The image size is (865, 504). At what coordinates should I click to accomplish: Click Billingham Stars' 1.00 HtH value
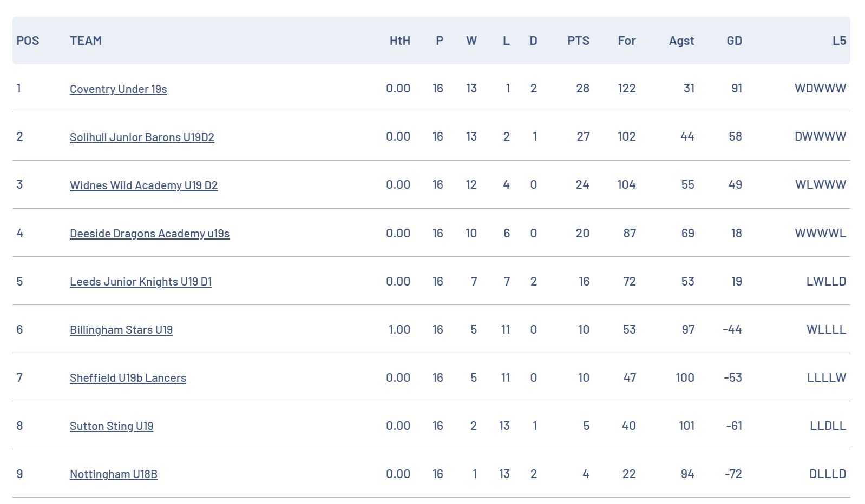click(x=399, y=329)
